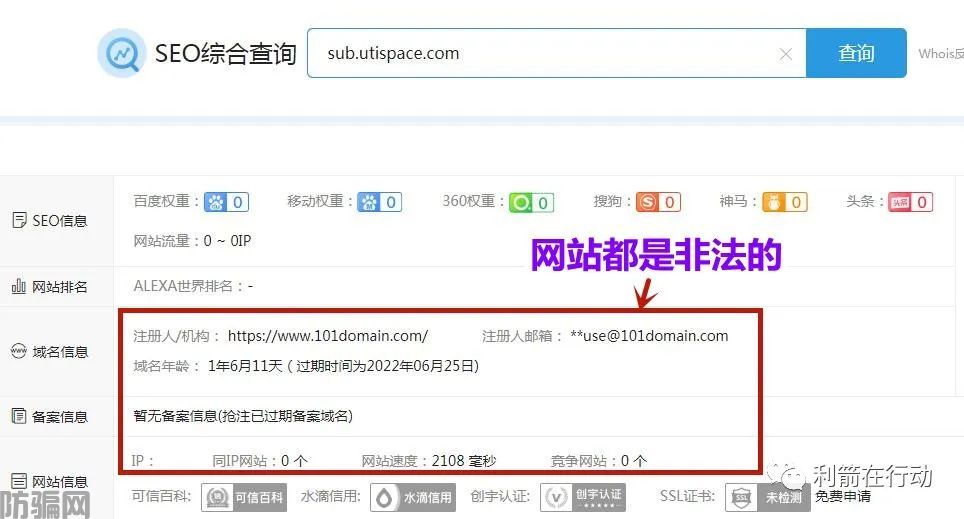
Task: Click the 网站排名 bar chart icon
Action: (x=18, y=286)
